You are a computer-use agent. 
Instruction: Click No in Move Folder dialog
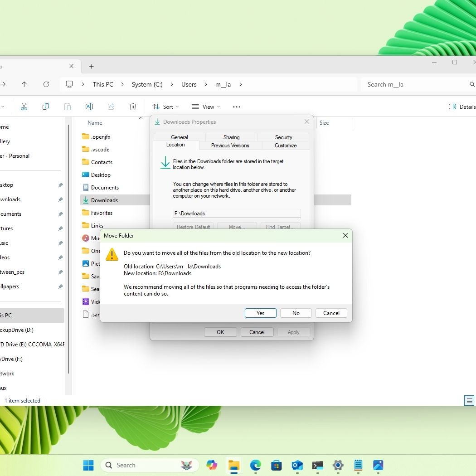click(x=296, y=313)
